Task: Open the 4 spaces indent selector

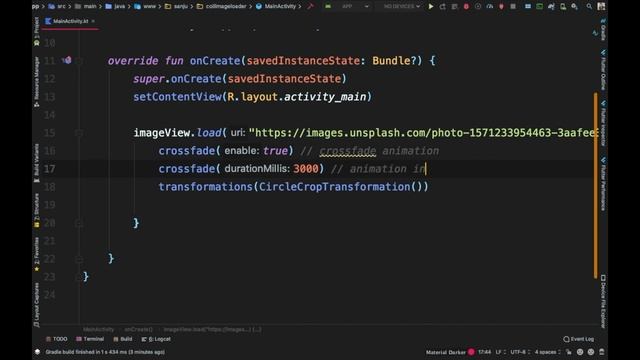Action: pos(547,352)
